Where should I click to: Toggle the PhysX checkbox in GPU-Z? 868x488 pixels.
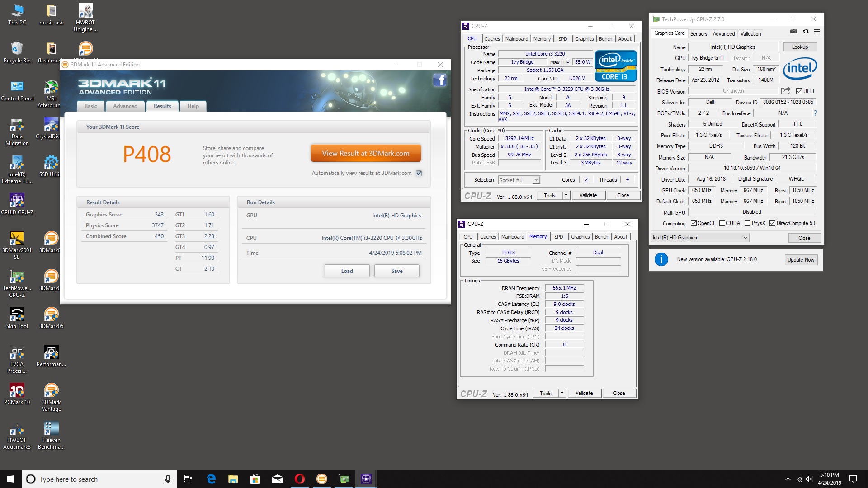pos(748,223)
